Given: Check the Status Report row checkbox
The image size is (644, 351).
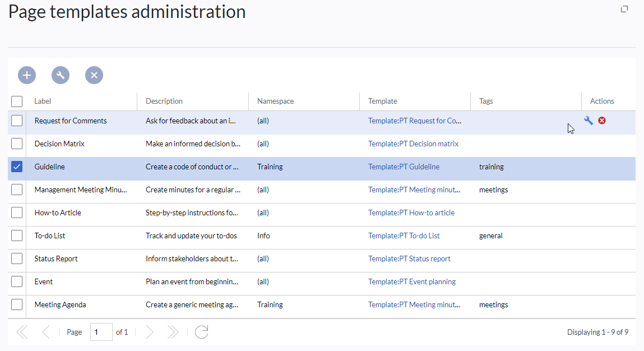Looking at the screenshot, I should coord(17,258).
